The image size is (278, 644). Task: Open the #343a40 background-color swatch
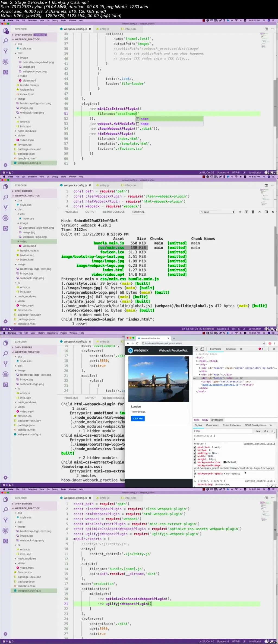tap(225, 462)
